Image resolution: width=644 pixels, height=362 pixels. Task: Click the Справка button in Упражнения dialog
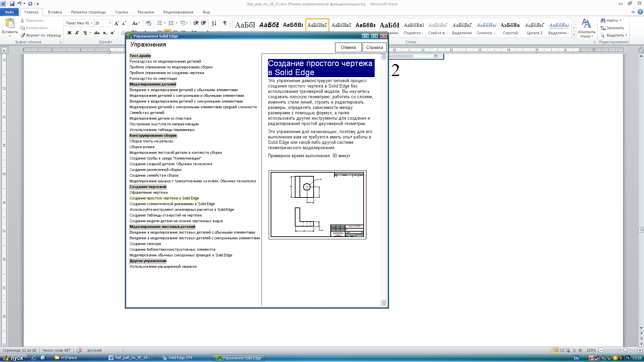[x=374, y=47]
